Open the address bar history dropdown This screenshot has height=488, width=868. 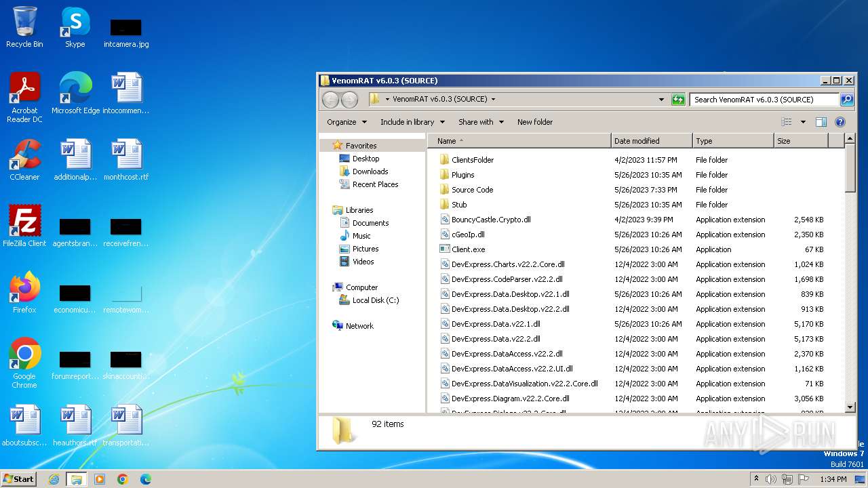coord(661,100)
